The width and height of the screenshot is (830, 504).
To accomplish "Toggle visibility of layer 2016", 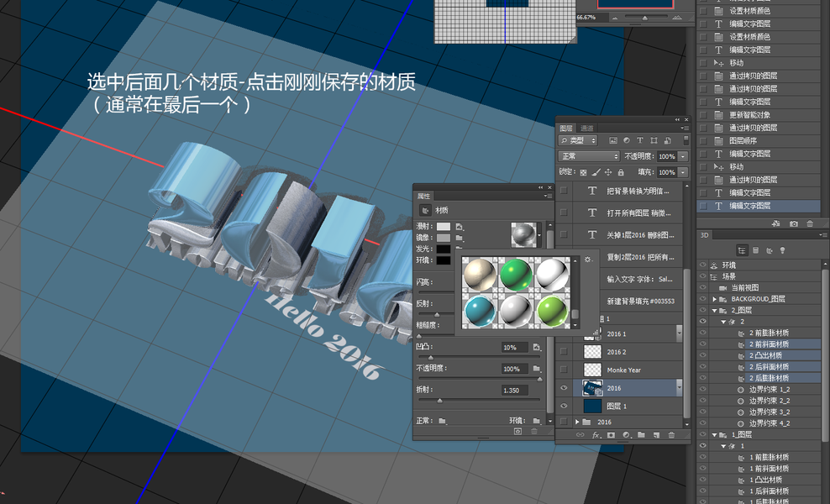I will [564, 388].
